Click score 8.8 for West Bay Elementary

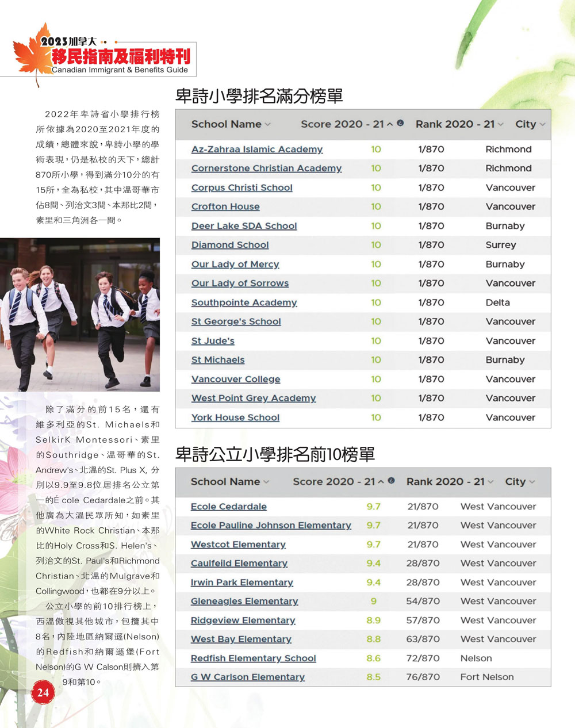tap(374, 639)
